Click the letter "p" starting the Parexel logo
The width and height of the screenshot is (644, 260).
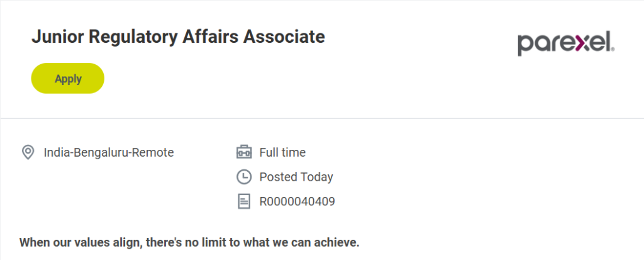525,45
